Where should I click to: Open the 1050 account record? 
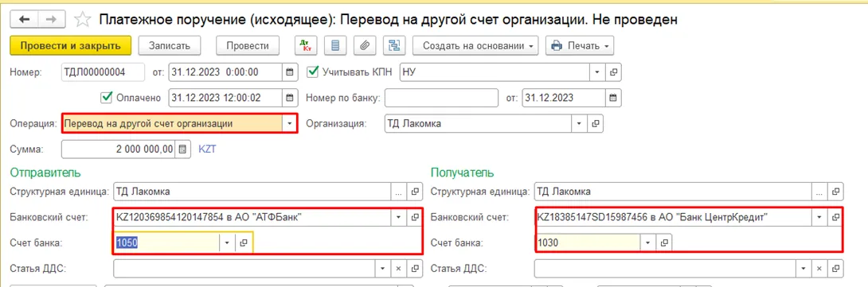click(x=244, y=242)
